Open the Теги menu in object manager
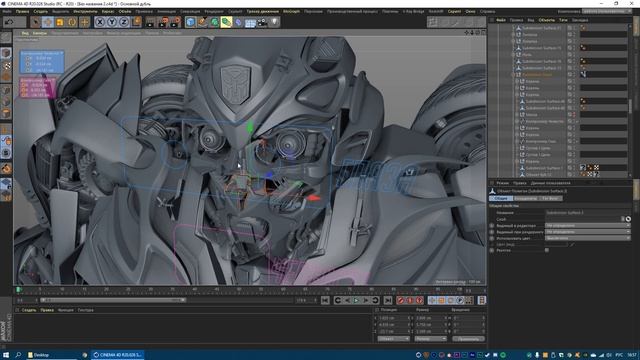Viewport: 640px width, 360px height. [563, 20]
